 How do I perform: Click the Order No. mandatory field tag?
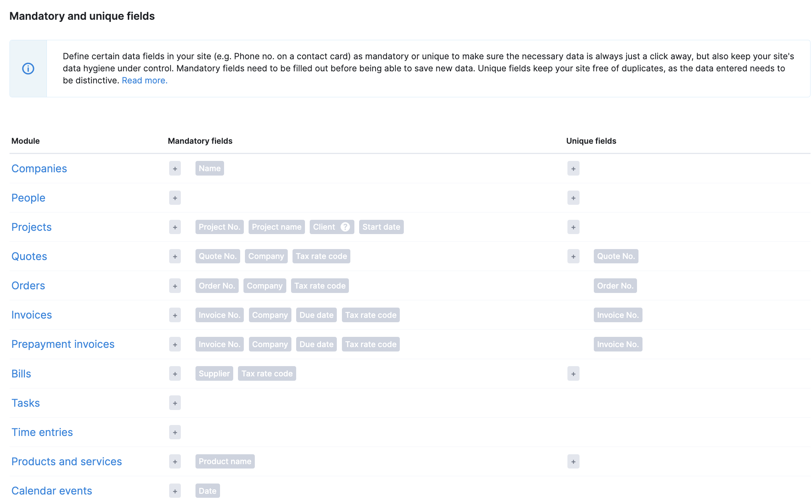(x=217, y=286)
